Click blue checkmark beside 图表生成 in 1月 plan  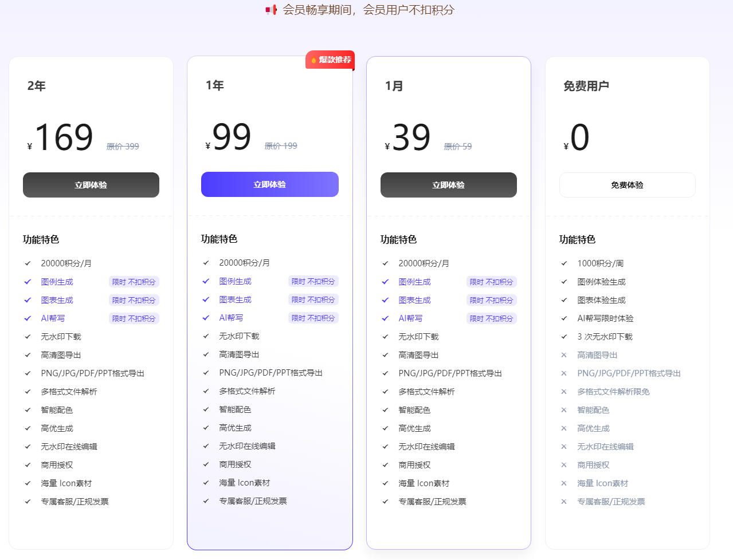pyautogui.click(x=385, y=300)
